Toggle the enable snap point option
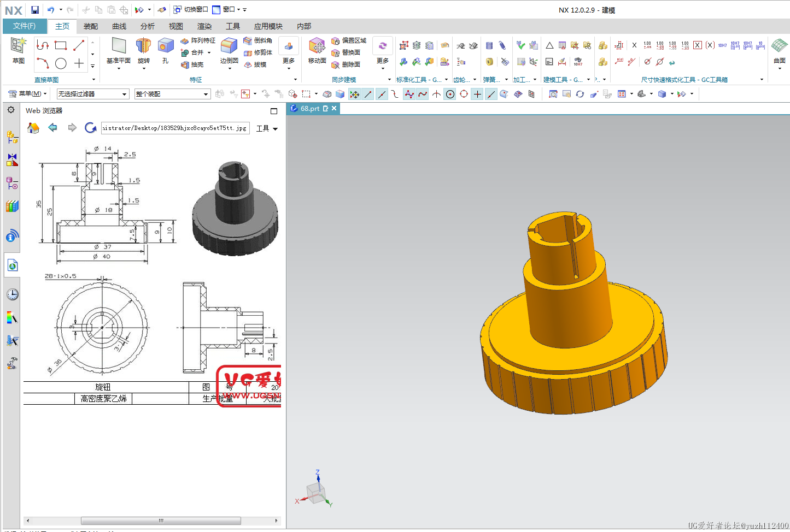This screenshot has width=790, height=532. 355,94
